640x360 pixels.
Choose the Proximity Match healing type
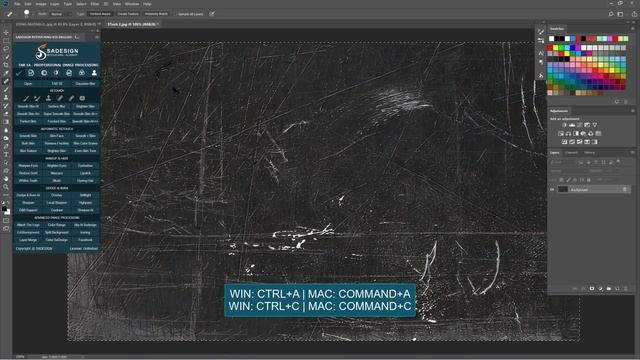(x=156, y=14)
